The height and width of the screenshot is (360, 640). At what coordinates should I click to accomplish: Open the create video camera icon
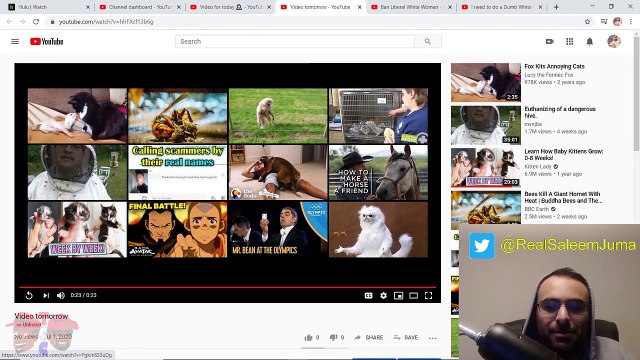[550, 41]
